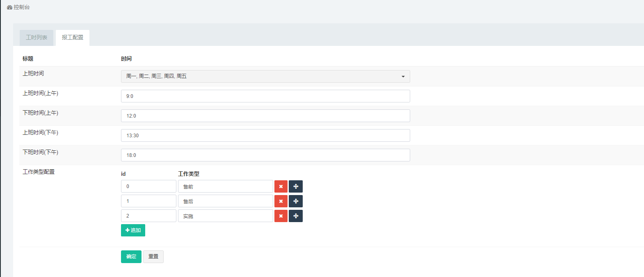Edit the 售后 work type field

[x=226, y=201]
